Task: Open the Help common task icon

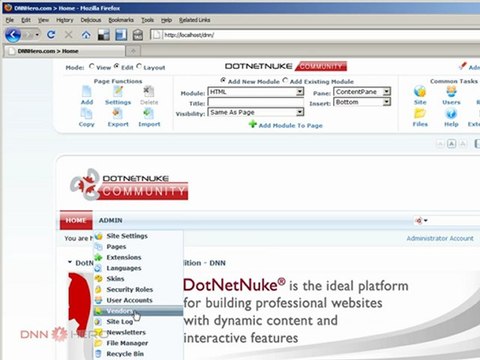Action: 451,114
